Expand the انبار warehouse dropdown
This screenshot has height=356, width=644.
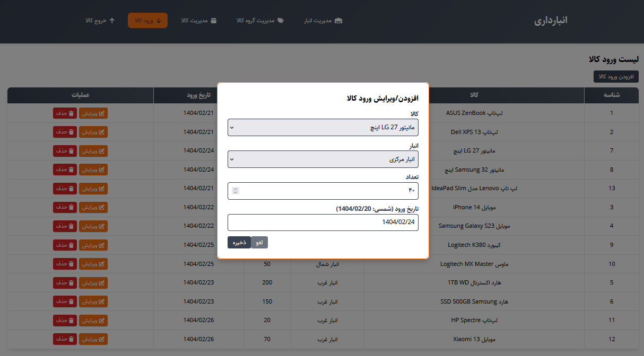[323, 159]
